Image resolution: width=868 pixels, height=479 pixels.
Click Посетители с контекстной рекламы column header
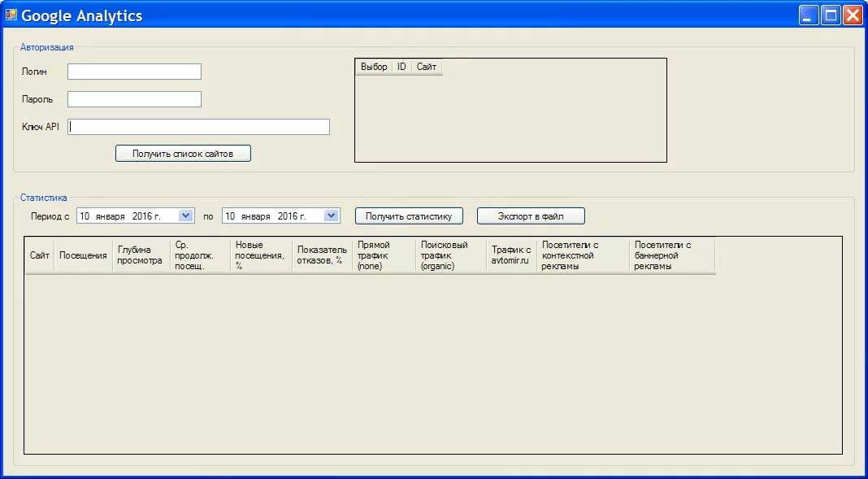click(x=583, y=255)
